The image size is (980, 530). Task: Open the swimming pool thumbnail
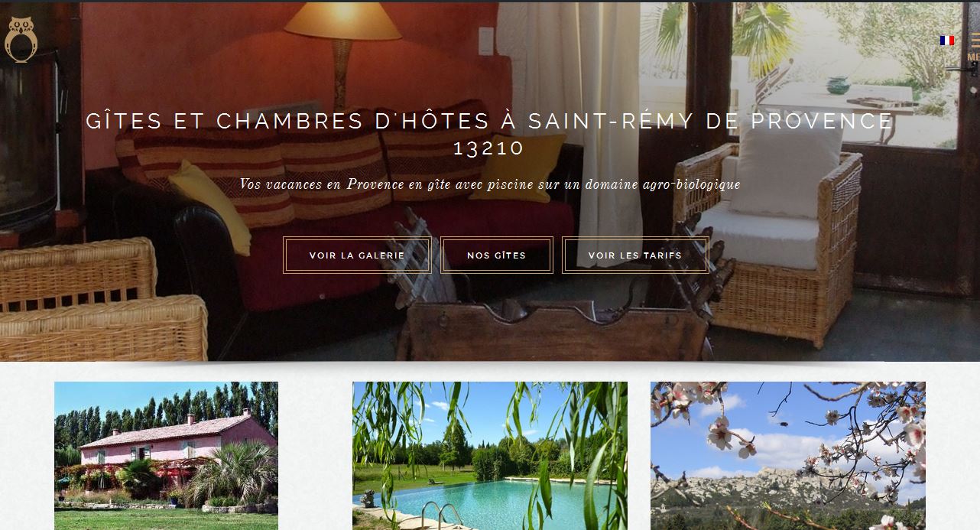click(x=490, y=456)
